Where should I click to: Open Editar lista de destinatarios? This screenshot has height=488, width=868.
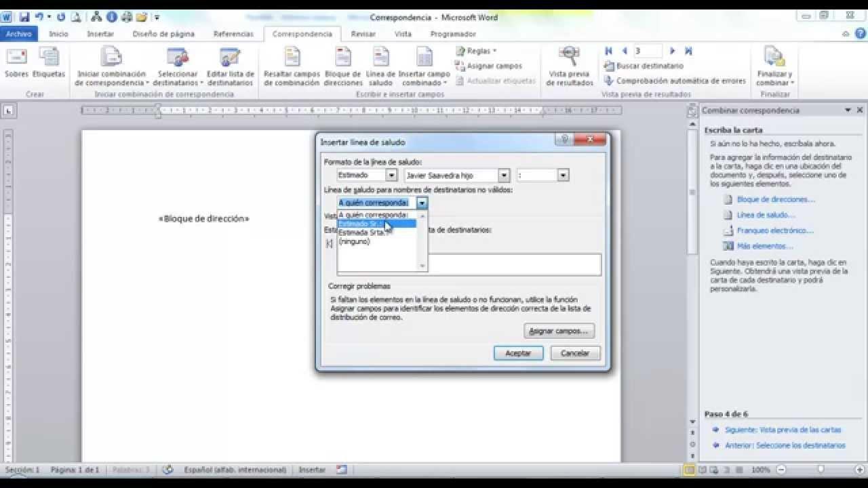click(231, 59)
